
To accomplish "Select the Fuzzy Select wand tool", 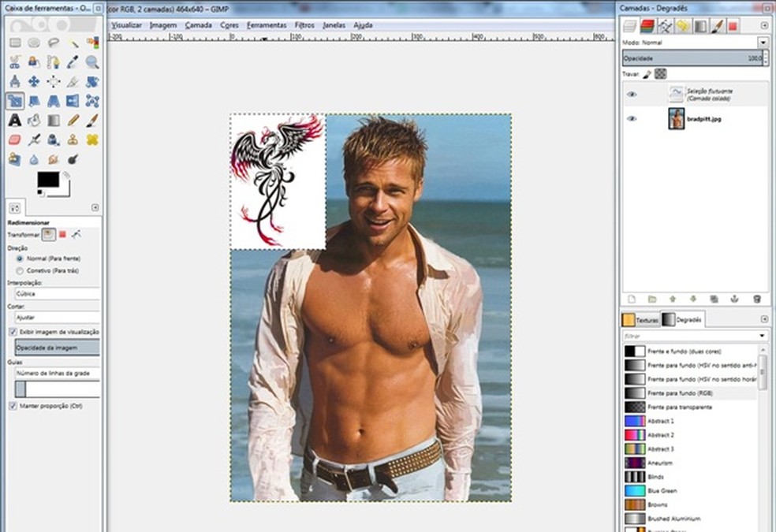I will (x=73, y=43).
